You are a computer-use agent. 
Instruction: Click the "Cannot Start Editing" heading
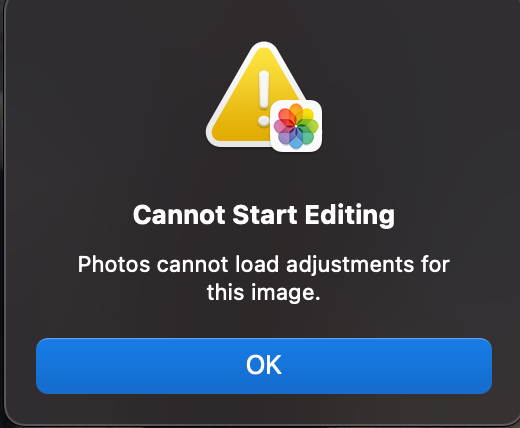[264, 215]
